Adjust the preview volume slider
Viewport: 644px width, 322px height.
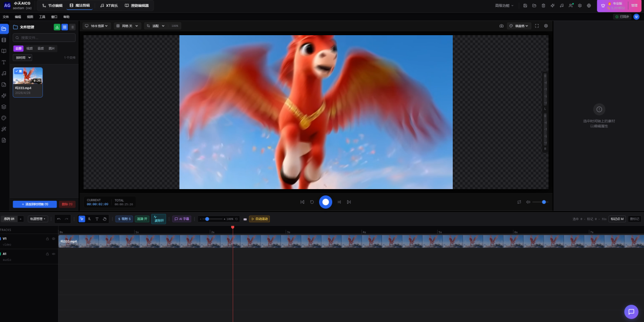540,202
